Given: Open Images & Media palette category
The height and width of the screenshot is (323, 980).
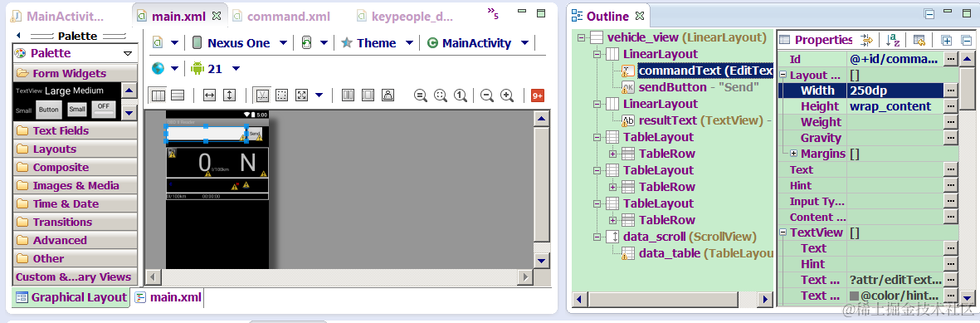Looking at the screenshot, I should pos(75,185).
